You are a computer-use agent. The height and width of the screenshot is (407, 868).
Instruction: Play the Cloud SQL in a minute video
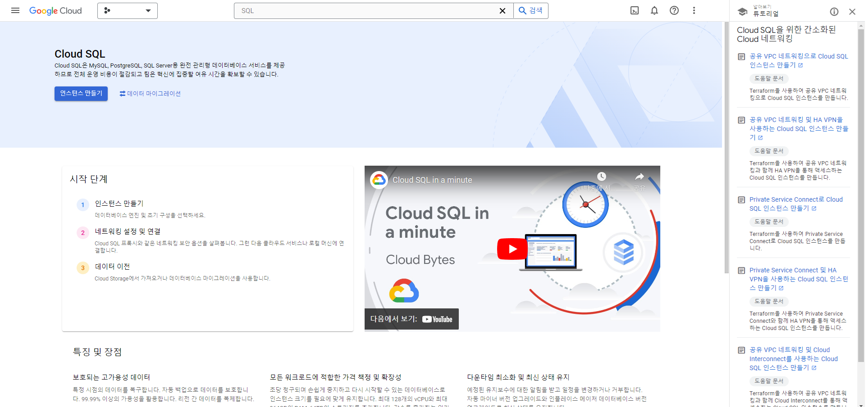512,249
